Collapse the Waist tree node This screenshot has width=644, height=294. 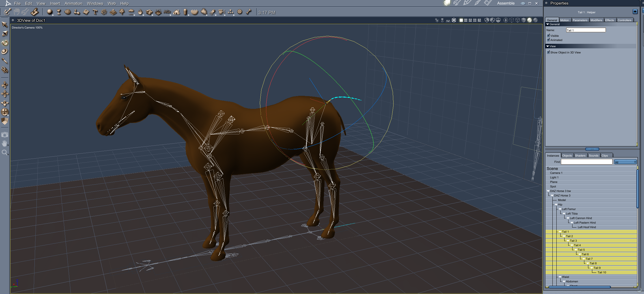(560, 277)
